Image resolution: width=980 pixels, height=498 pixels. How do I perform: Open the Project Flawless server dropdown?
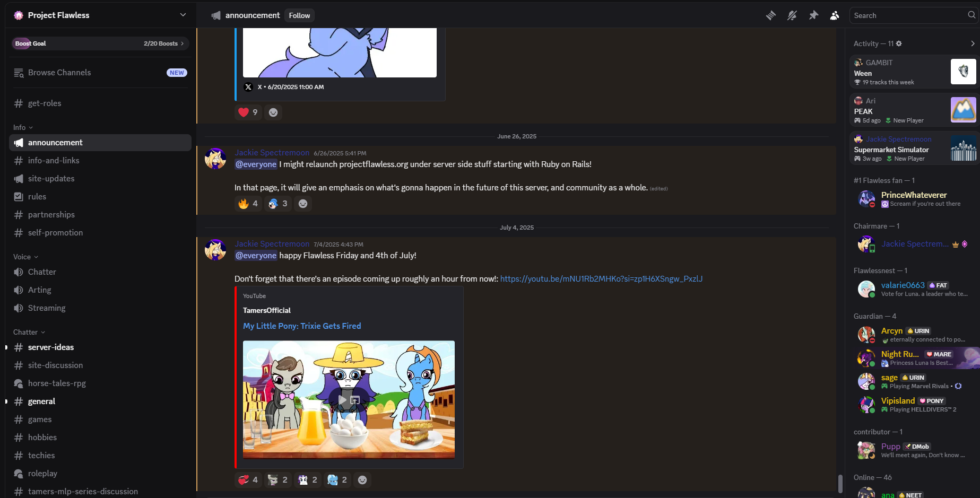click(x=100, y=15)
